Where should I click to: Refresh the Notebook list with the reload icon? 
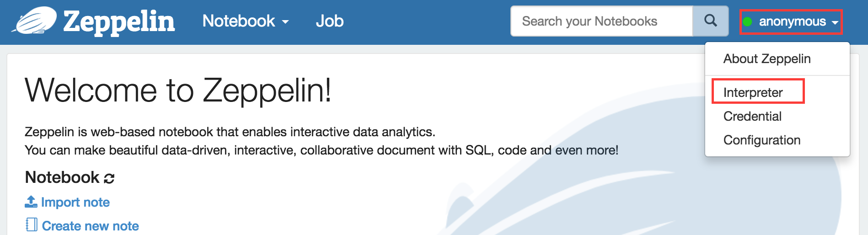pyautogui.click(x=109, y=178)
